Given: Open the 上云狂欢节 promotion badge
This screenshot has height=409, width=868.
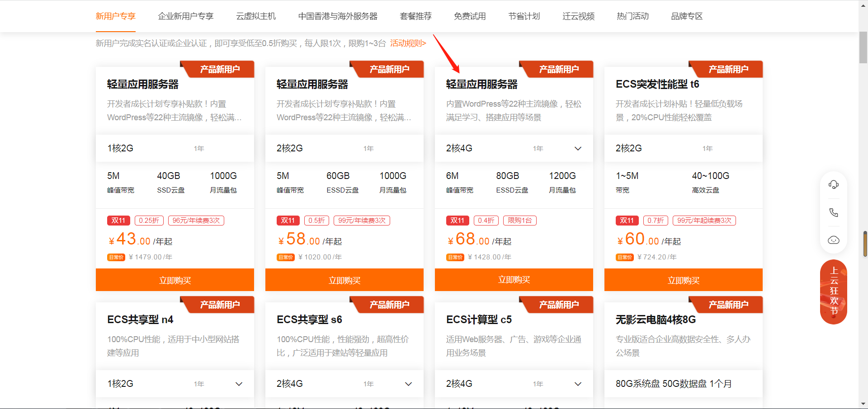Looking at the screenshot, I should point(834,291).
